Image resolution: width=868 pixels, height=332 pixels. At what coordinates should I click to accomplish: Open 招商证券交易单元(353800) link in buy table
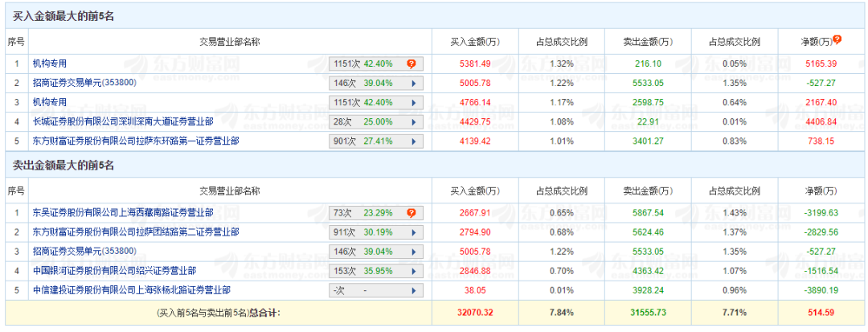point(84,83)
